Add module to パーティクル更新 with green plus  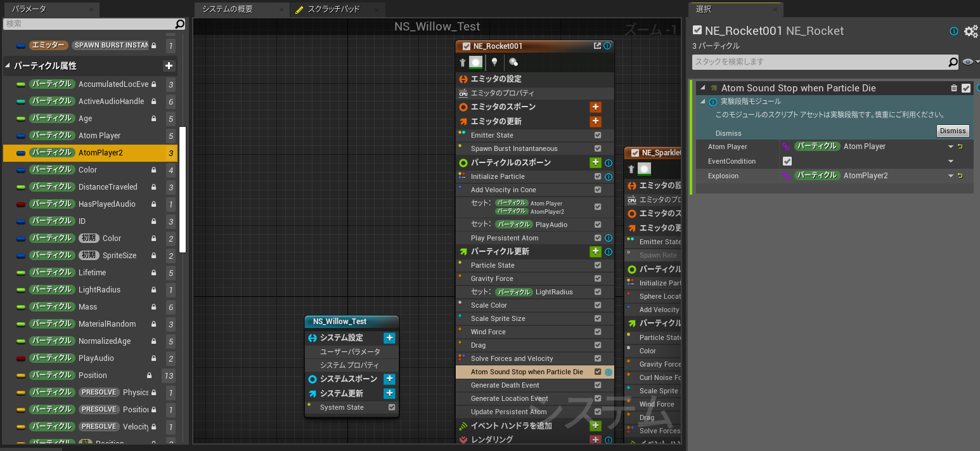595,252
